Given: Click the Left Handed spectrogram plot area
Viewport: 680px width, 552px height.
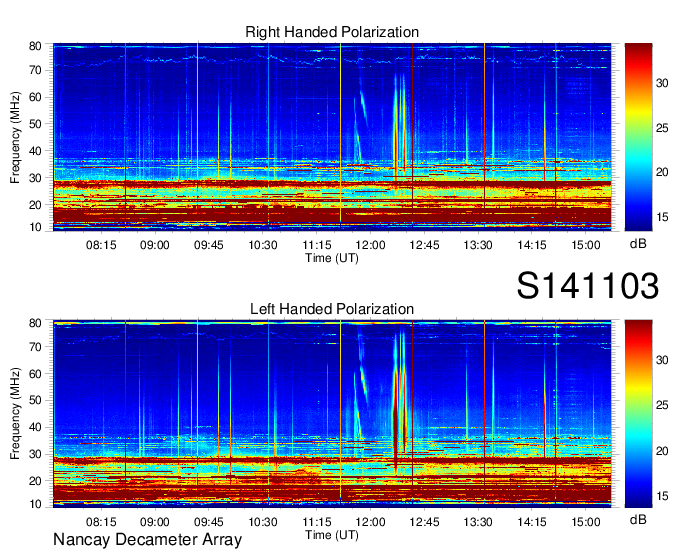Looking at the screenshot, I should pyautogui.click(x=332, y=414).
